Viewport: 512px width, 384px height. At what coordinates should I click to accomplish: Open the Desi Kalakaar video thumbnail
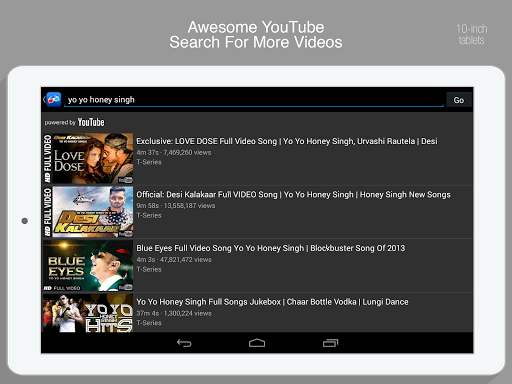pyautogui.click(x=88, y=212)
